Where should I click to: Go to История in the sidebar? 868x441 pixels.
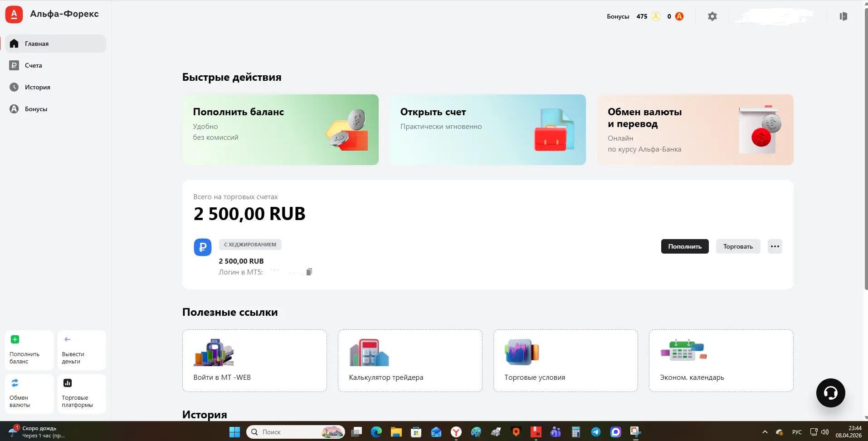tap(56, 87)
